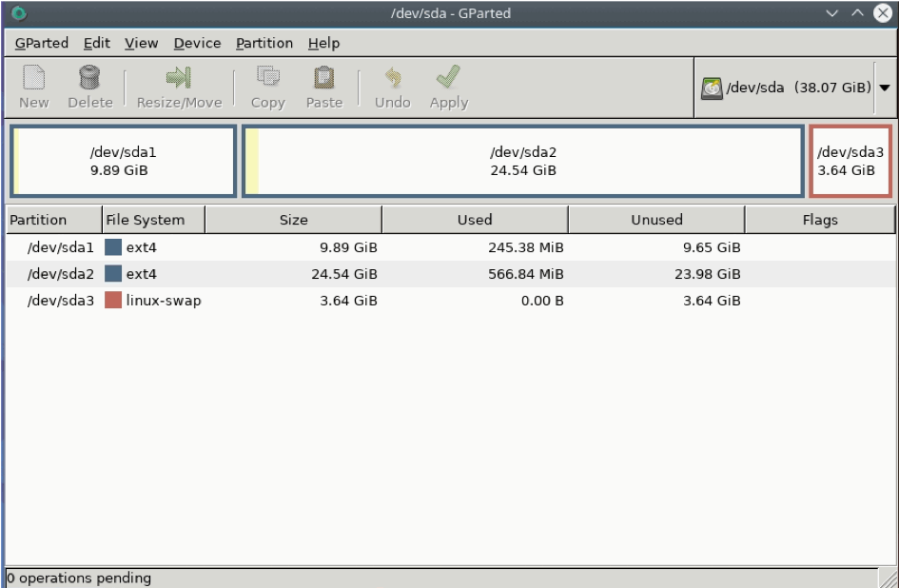Click the GParted app icon in title bar
Image resolution: width=899 pixels, height=588 pixels.
tap(19, 12)
